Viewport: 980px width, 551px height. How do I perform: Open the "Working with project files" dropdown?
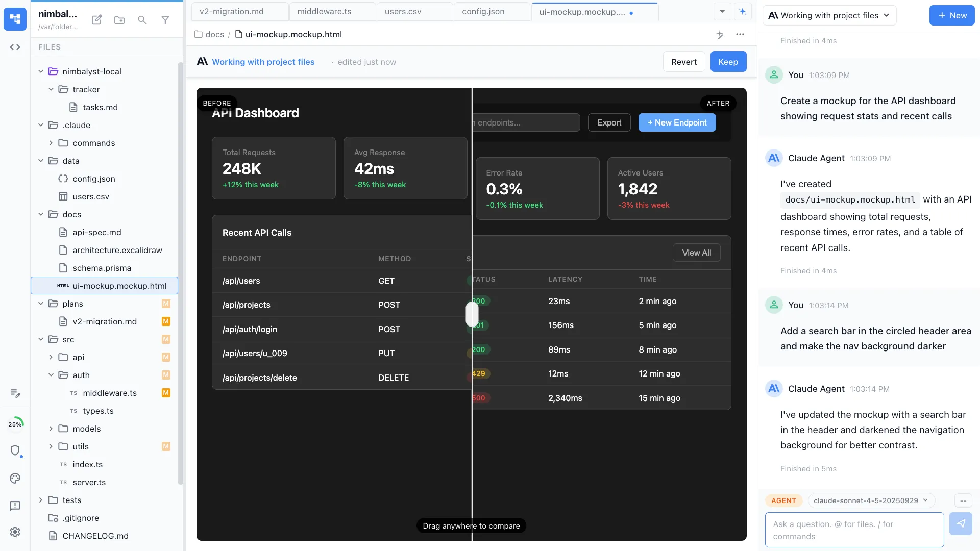coord(829,15)
